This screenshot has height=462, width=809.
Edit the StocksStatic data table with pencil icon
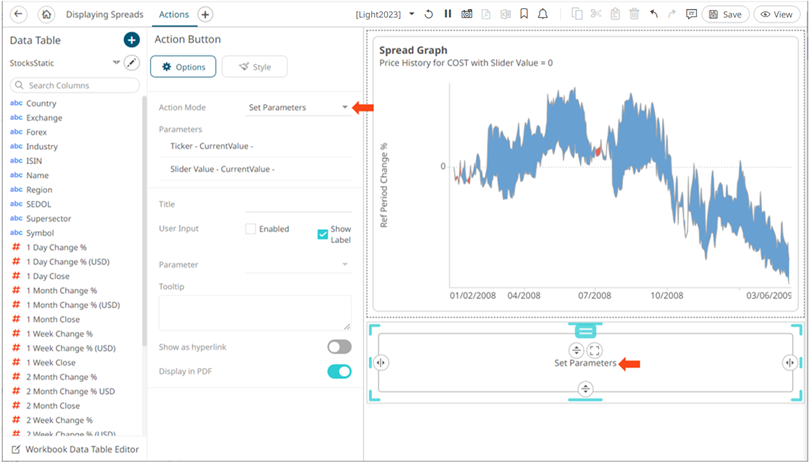point(131,63)
